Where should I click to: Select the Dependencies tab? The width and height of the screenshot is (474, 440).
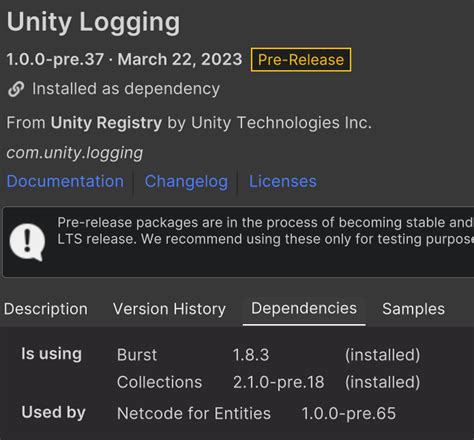click(304, 308)
